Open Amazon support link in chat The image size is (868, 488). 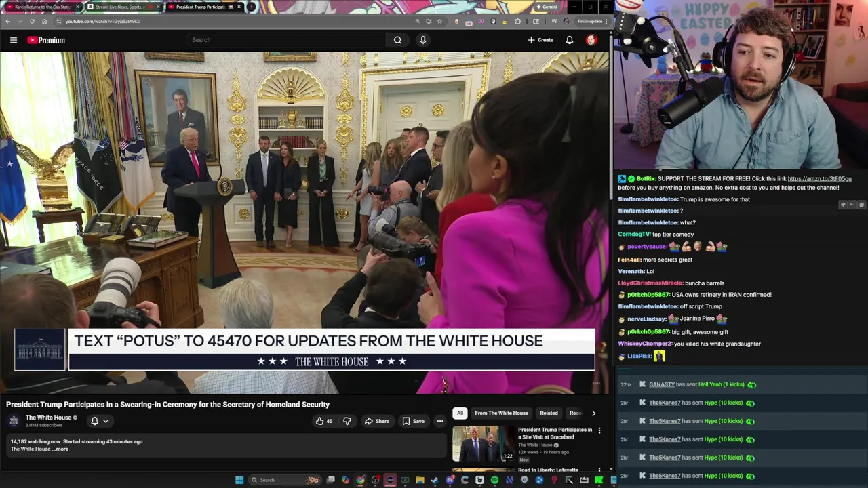tap(819, 179)
